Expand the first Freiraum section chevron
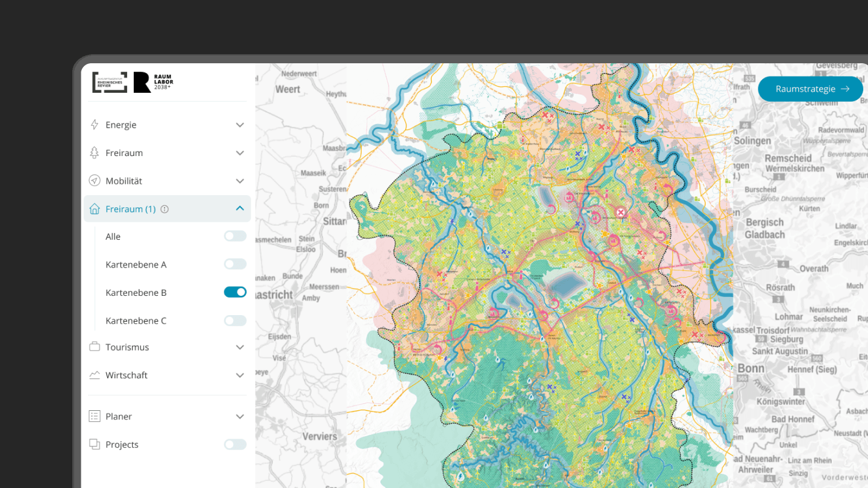Image resolution: width=868 pixels, height=488 pixels. tap(240, 153)
